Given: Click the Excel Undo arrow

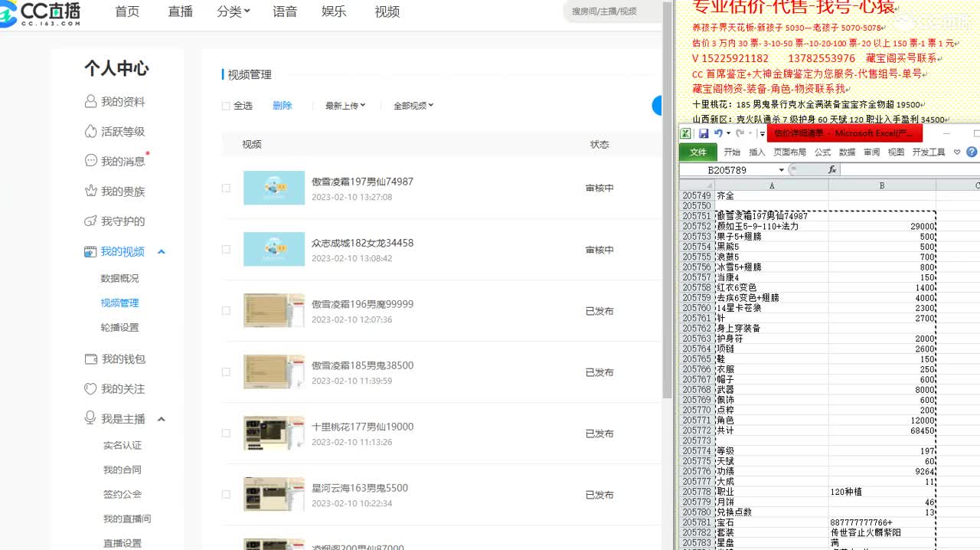Looking at the screenshot, I should click(718, 133).
